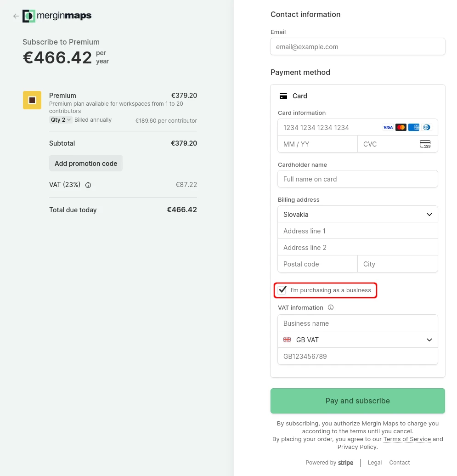Click the email address input field
Viewport: 457px width, 476px height.
tap(358, 46)
